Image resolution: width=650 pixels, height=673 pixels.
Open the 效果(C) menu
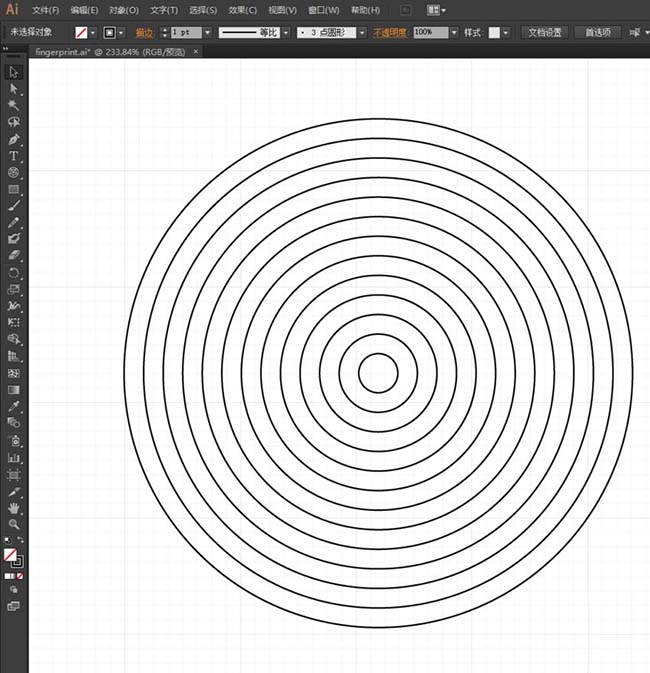pos(242,10)
